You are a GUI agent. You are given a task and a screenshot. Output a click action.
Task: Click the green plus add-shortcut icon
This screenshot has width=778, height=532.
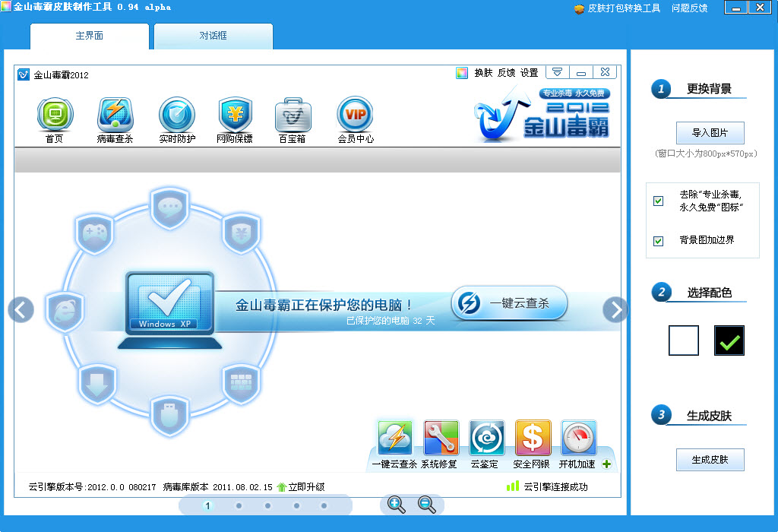pos(606,464)
